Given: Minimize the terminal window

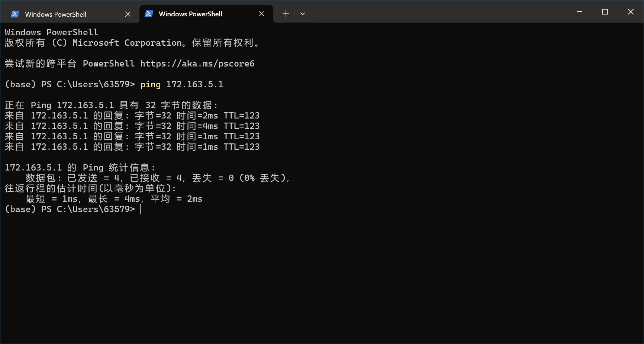Looking at the screenshot, I should tap(579, 12).
